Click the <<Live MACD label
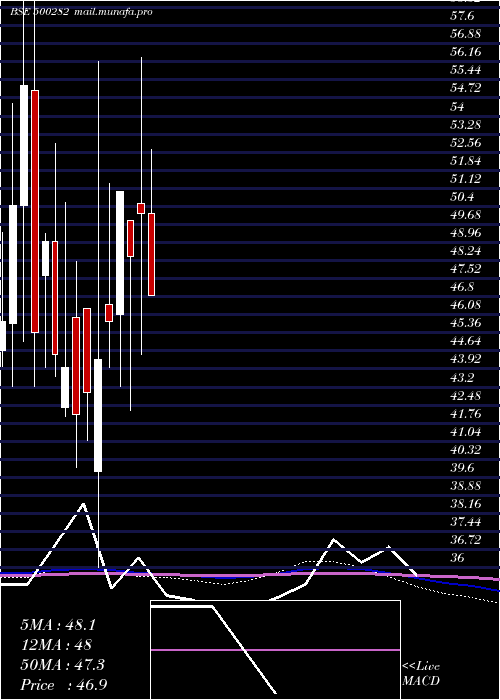Screen dimensions: 500x700 pyautogui.click(x=421, y=674)
